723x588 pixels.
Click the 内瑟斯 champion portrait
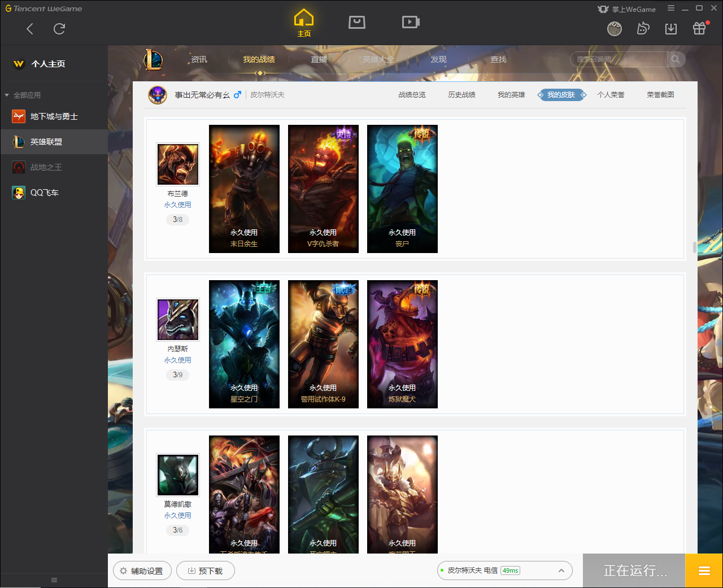coord(178,320)
